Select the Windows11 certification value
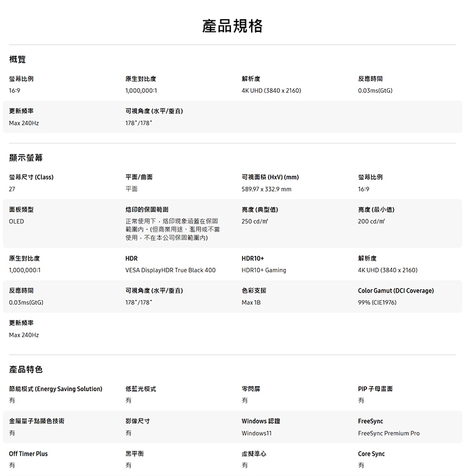The height and width of the screenshot is (476, 464). tap(257, 434)
